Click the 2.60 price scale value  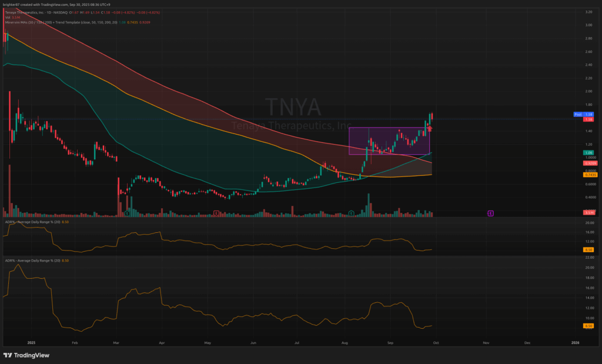tap(588, 51)
